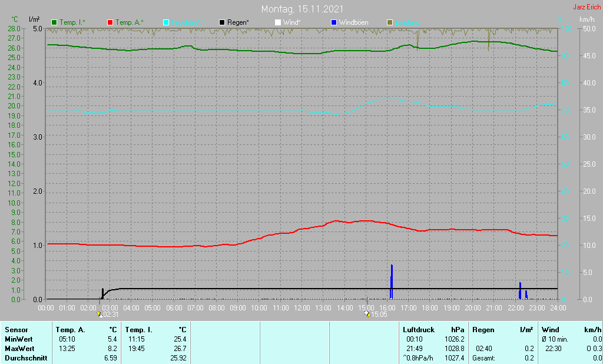The width and height of the screenshot is (603, 364).
Task: Select the 'Regen*' legend label
Action: 238,22
